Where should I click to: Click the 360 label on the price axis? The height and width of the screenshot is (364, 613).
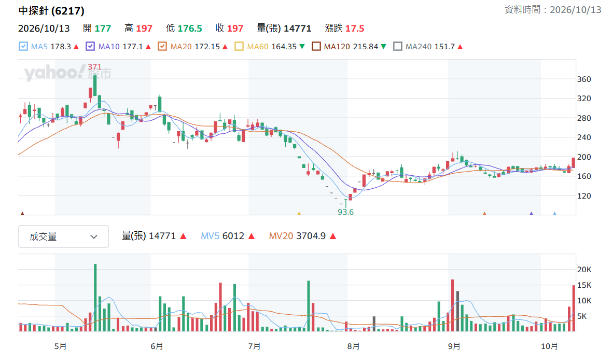pos(584,79)
